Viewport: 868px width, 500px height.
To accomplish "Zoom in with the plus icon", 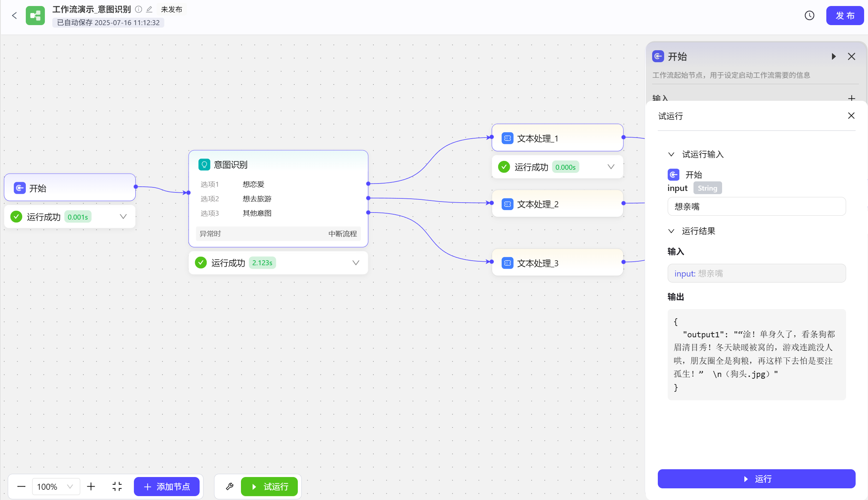I will tap(91, 487).
